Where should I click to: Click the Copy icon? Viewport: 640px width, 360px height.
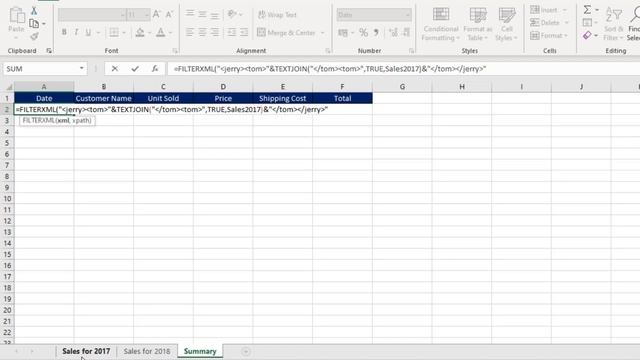tap(34, 24)
